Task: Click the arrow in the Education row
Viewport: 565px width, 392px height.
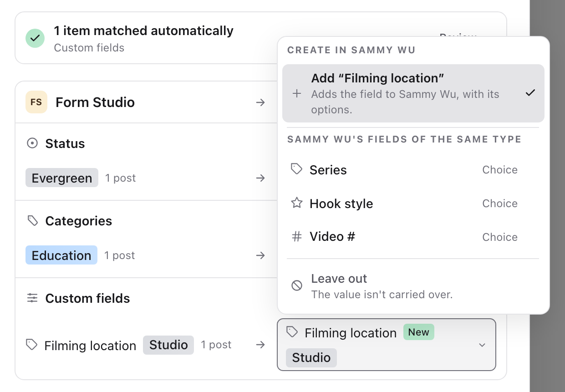Action: pos(260,255)
